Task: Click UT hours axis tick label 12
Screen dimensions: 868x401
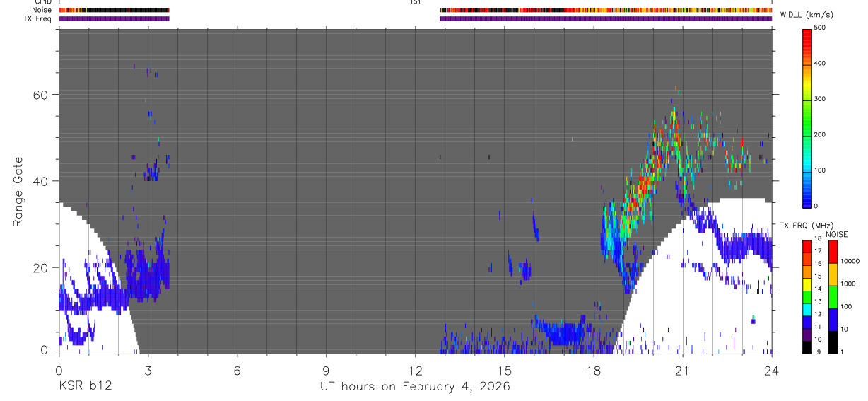Action: tap(415, 370)
